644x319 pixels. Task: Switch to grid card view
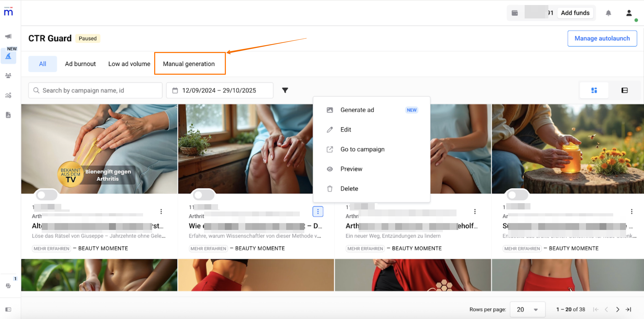click(594, 90)
